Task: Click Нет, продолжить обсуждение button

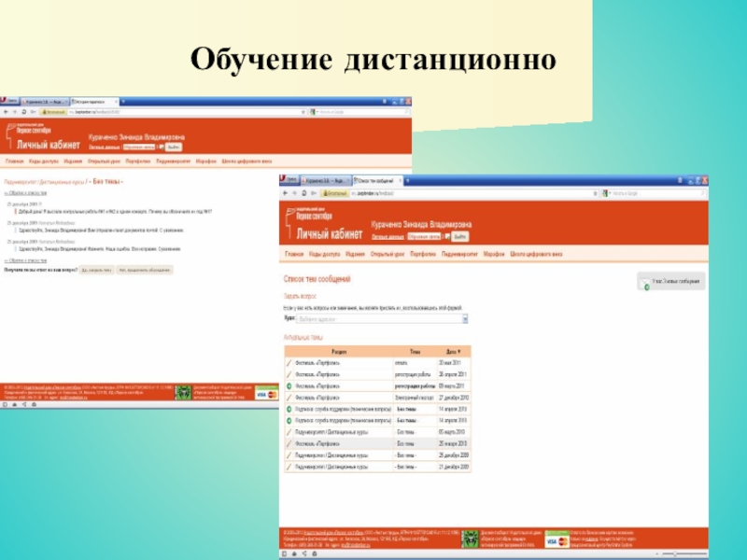Action: 145,270
